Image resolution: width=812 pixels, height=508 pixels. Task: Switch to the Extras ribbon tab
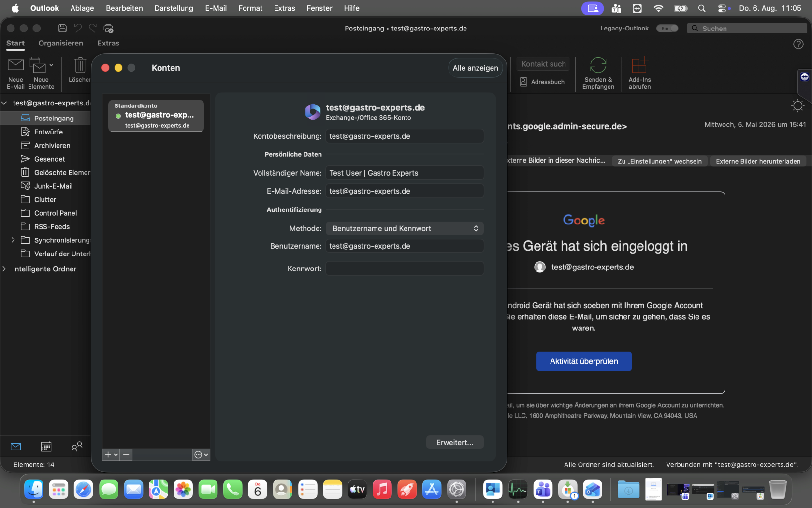[108, 43]
